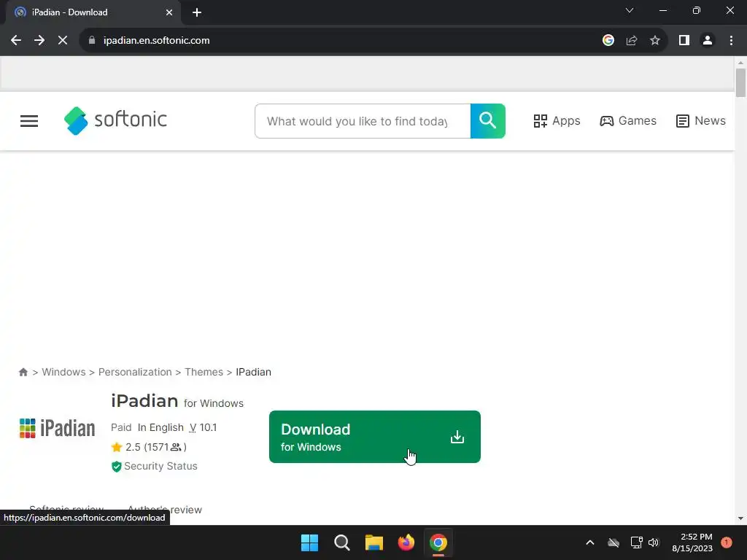Image resolution: width=747 pixels, height=560 pixels.
Task: Click the cloud sync tray icon
Action: click(614, 542)
